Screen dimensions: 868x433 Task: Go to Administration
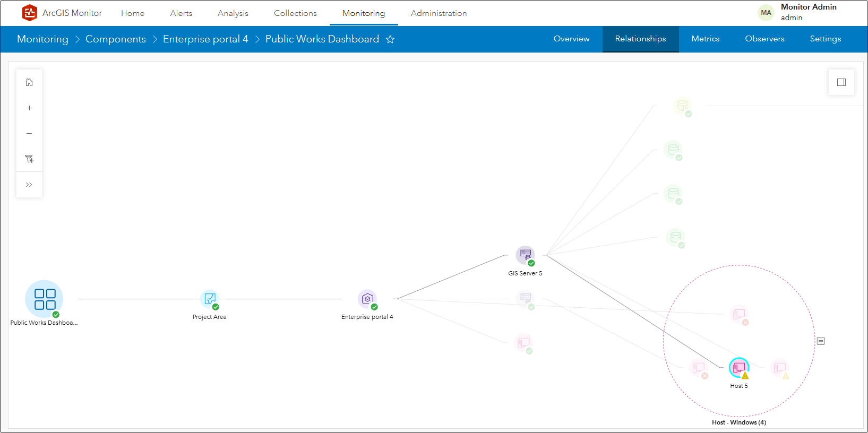click(439, 13)
